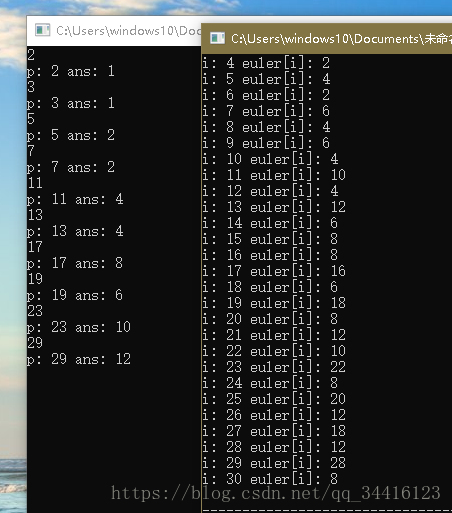Select the 'p: 17 ans: 8' output line
The width and height of the screenshot is (452, 513).
(75, 263)
